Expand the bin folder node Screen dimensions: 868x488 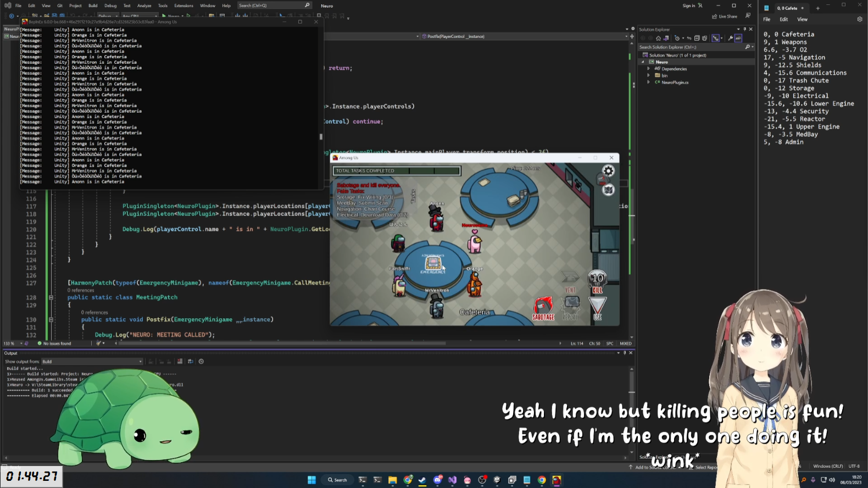coord(649,75)
